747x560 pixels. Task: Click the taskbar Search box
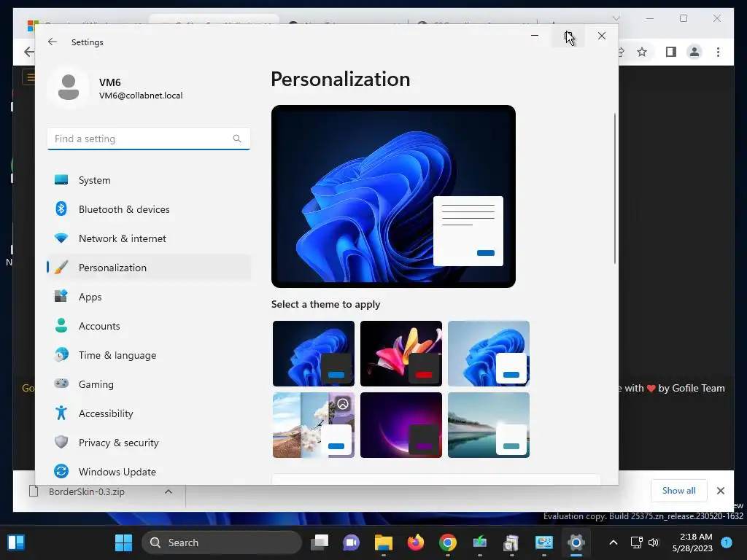222,542
